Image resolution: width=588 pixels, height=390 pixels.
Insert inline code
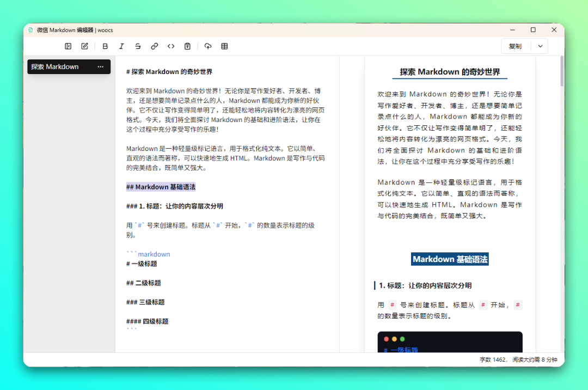pyautogui.click(x=171, y=46)
